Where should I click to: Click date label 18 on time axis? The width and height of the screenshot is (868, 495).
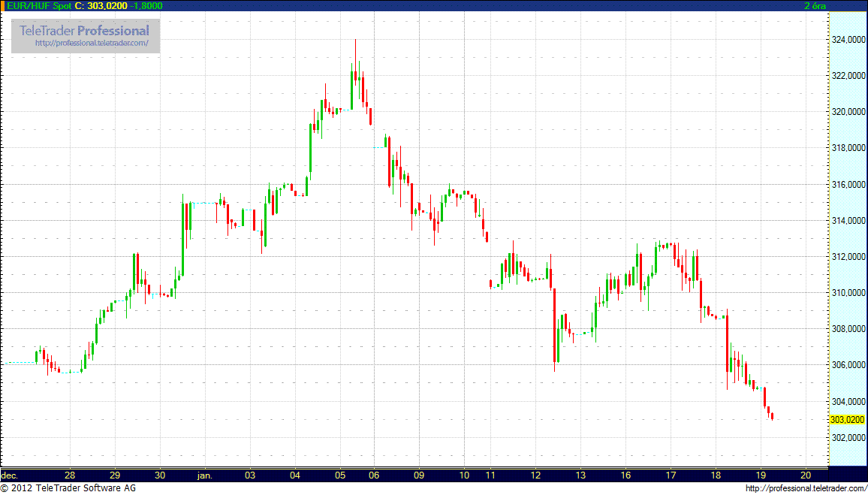point(716,475)
